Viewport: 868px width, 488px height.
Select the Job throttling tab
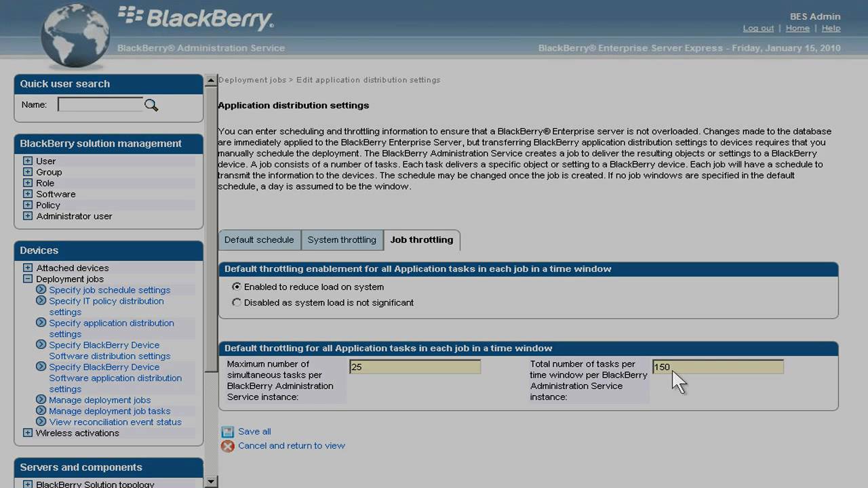pyautogui.click(x=422, y=240)
